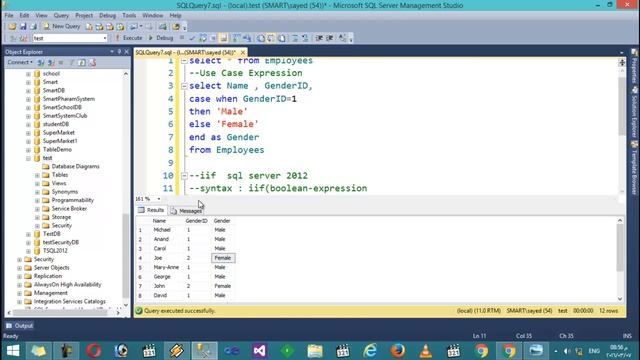Collapse the code block at line 3

pos(184,86)
